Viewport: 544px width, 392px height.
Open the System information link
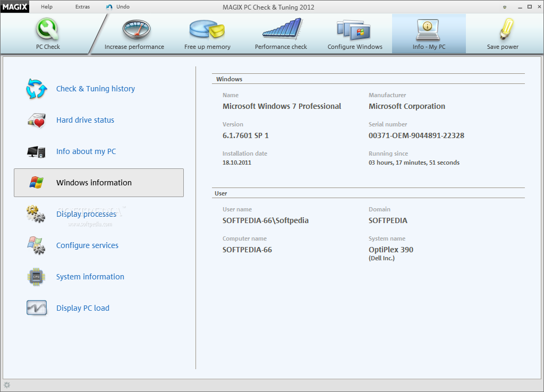pyautogui.click(x=90, y=277)
